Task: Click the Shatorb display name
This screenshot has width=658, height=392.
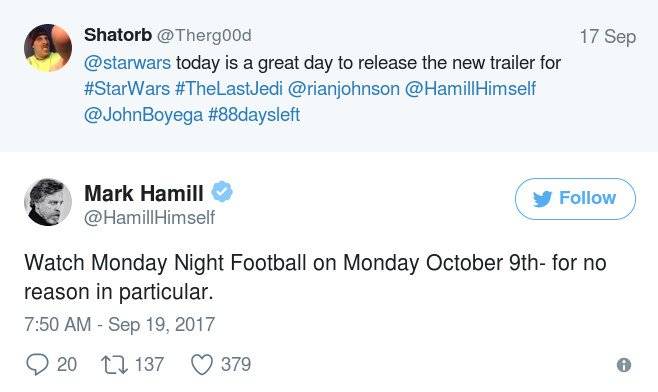Action: (x=118, y=35)
